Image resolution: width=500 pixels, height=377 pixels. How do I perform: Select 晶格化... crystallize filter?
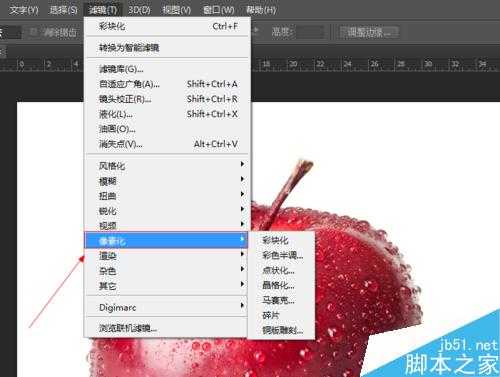(x=281, y=285)
